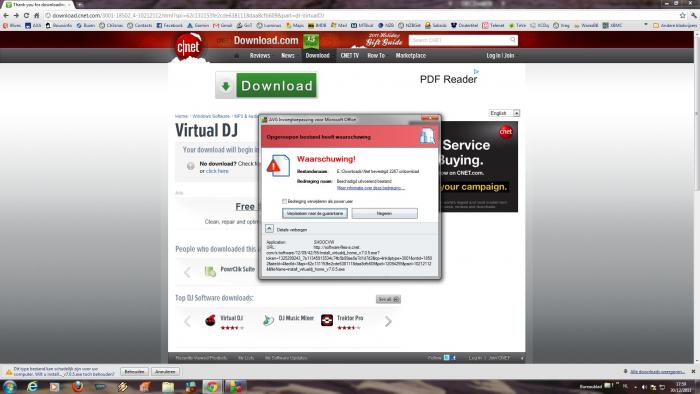Open Firefox from the taskbar
The height and width of the screenshot is (394, 700).
77,386
